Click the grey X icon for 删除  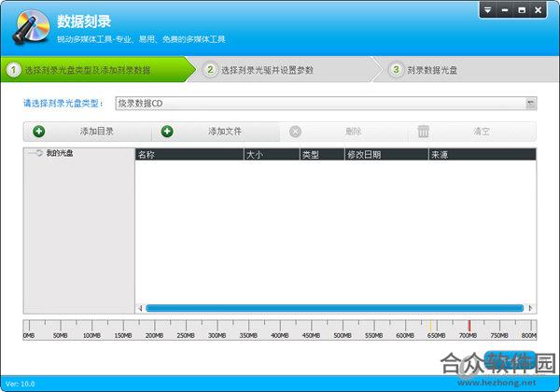click(x=295, y=132)
